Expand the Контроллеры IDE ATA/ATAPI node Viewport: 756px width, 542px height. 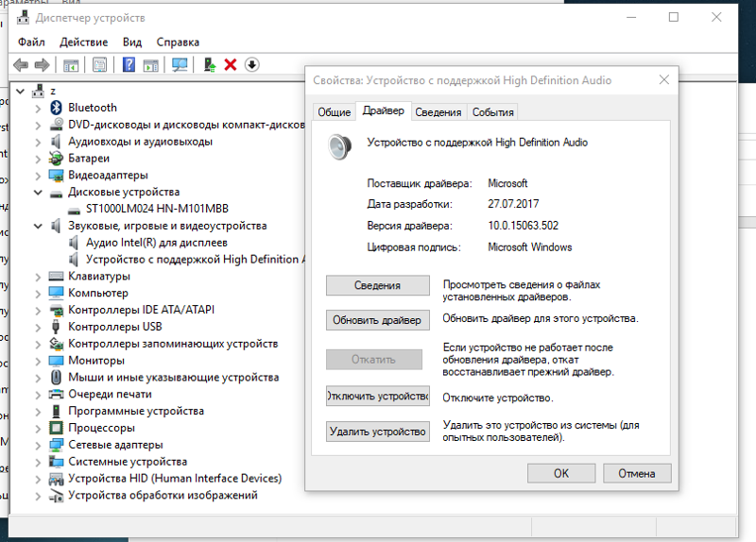pos(38,311)
